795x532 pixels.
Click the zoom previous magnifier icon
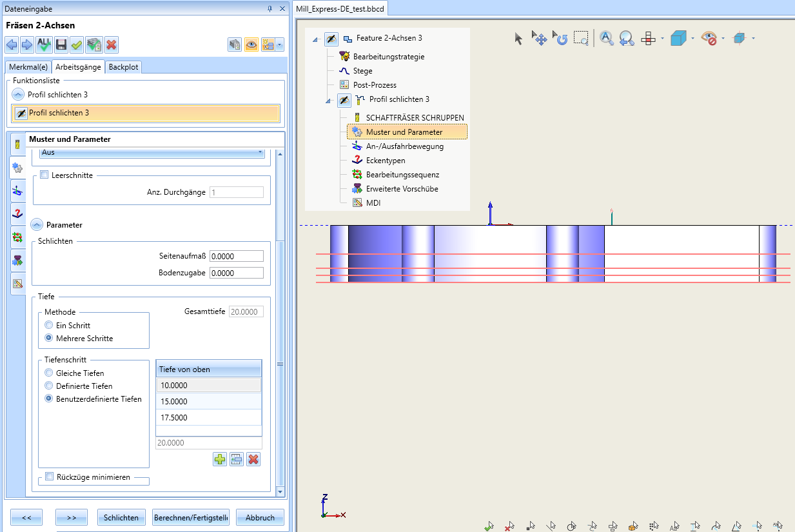[626, 39]
